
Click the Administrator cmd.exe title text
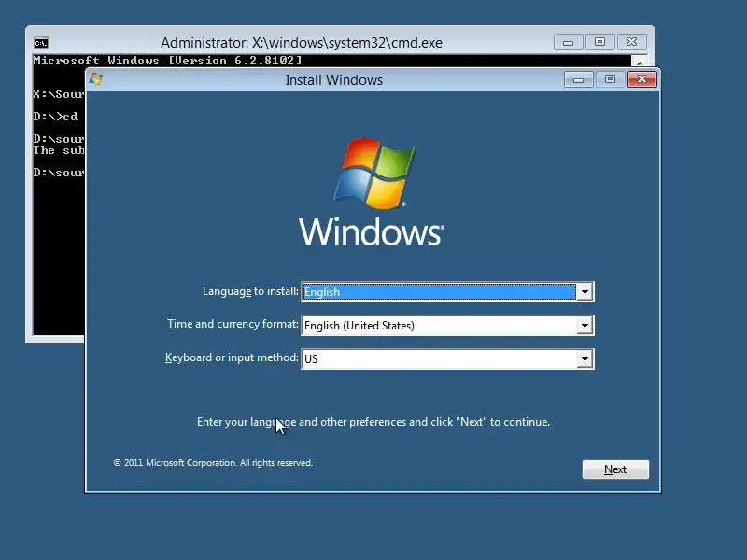[301, 43]
